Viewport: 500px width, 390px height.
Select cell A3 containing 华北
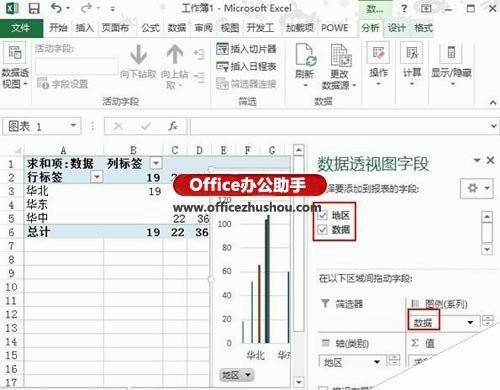[64, 191]
